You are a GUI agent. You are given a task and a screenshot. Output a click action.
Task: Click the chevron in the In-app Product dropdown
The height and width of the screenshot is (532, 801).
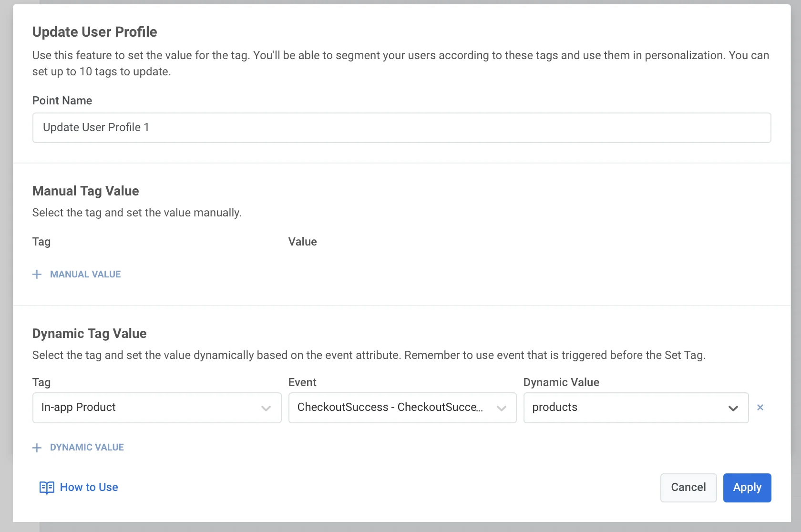pos(266,408)
